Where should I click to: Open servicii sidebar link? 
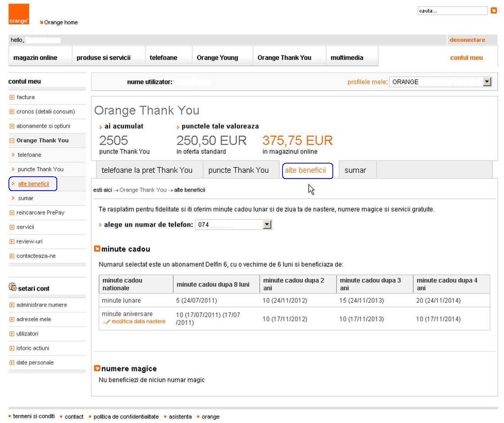(25, 227)
